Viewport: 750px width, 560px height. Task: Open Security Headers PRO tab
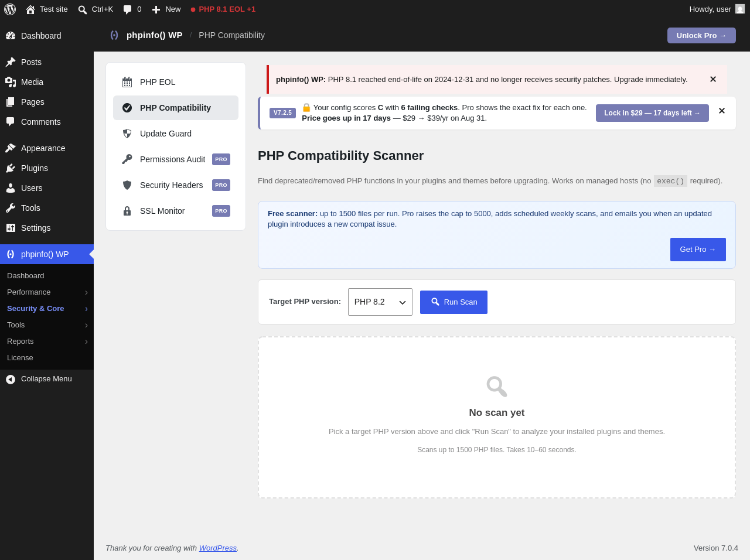click(176, 185)
